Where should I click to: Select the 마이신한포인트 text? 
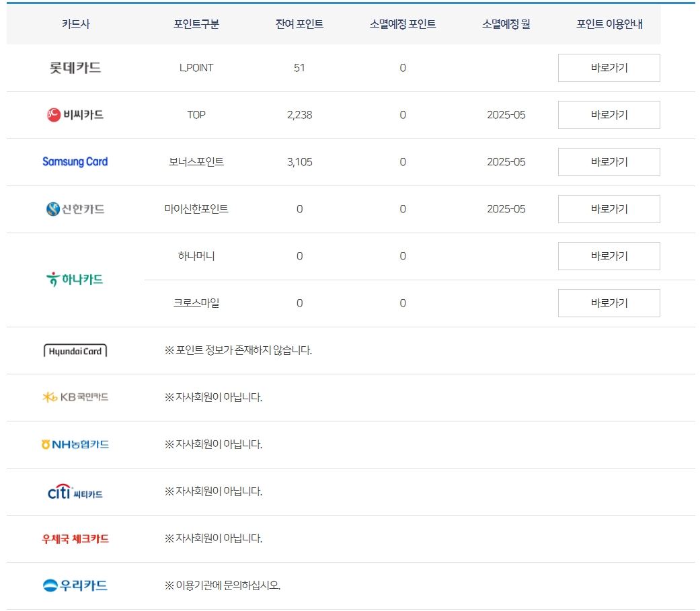[x=196, y=209]
